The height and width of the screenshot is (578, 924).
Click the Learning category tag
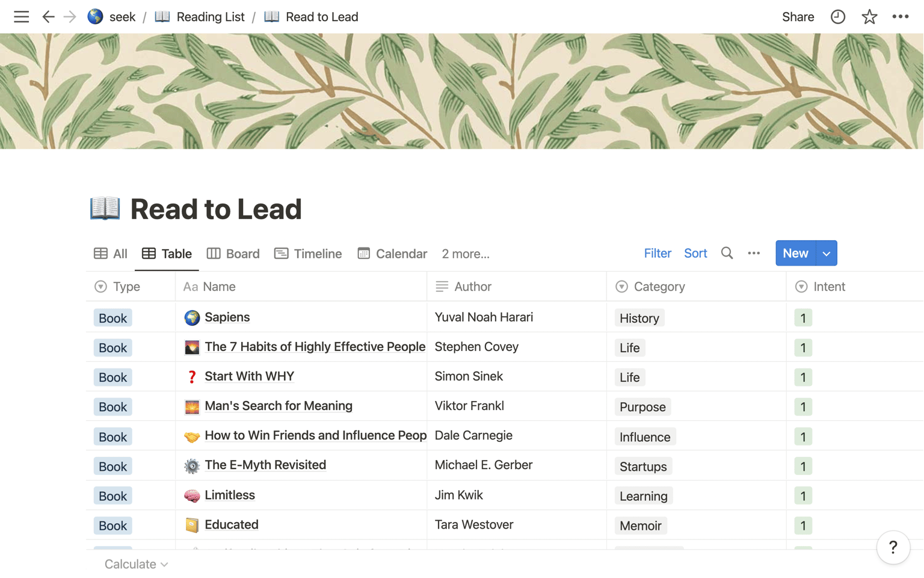pyautogui.click(x=644, y=496)
